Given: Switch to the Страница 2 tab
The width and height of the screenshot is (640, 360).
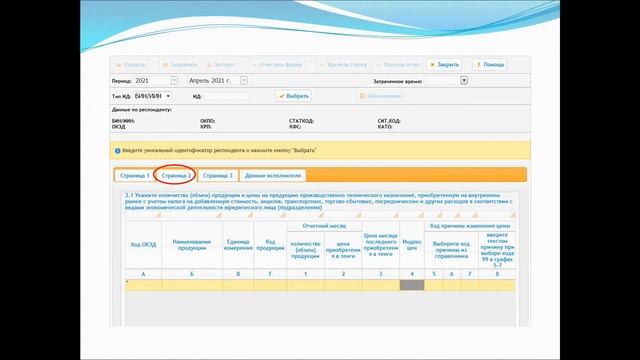Looking at the screenshot, I should coord(176,176).
